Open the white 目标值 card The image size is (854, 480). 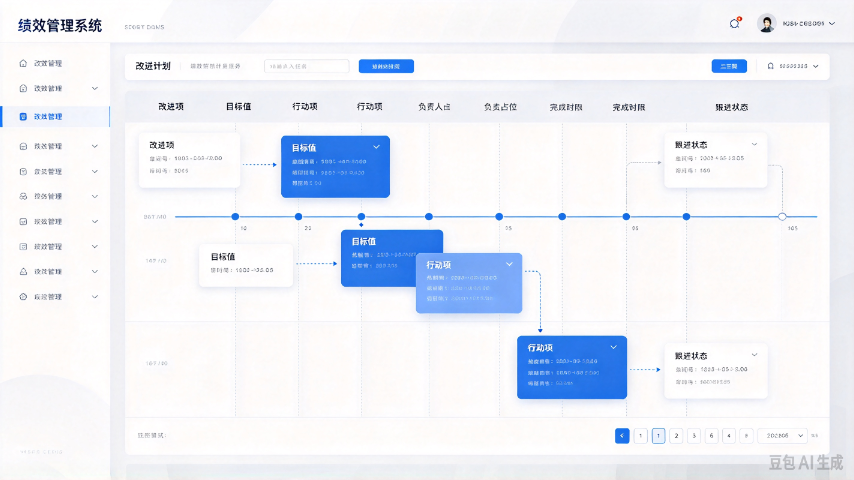246,265
